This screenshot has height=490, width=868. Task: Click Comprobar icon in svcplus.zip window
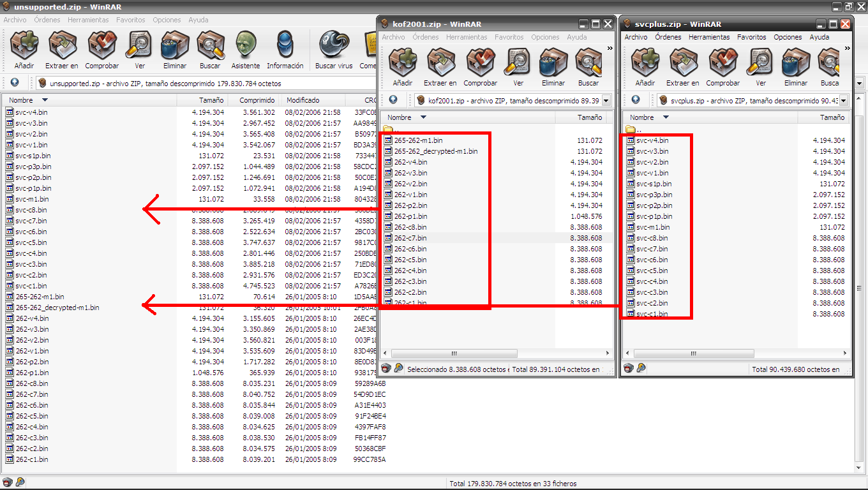tap(722, 63)
